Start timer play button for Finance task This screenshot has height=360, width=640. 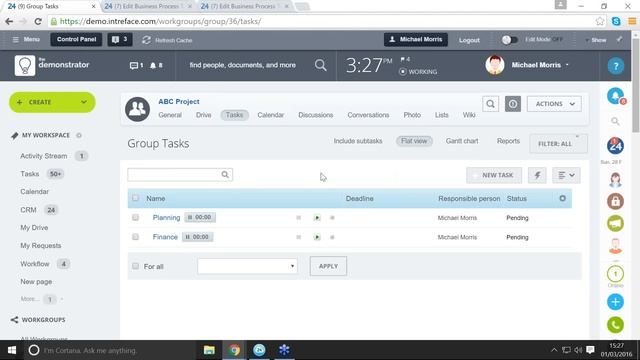(x=317, y=237)
